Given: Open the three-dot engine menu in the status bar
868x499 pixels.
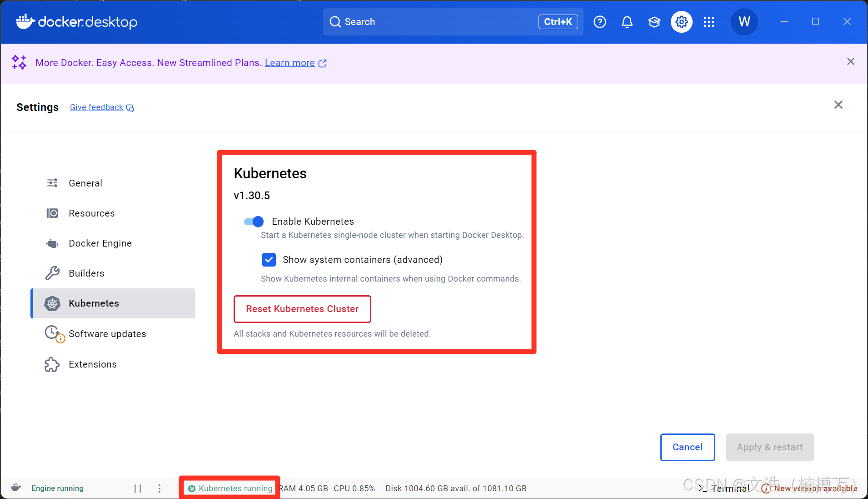Looking at the screenshot, I should coord(160,488).
